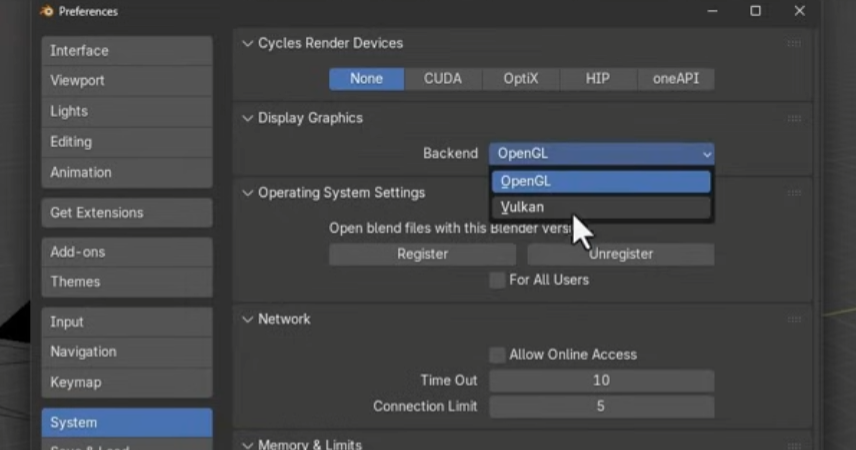This screenshot has width=856, height=450.
Task: Collapse the Cycles Render Devices panel
Action: coord(248,43)
